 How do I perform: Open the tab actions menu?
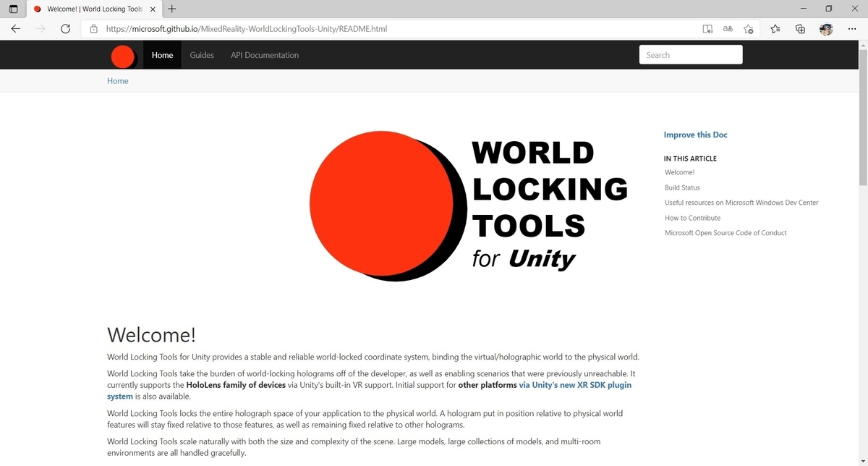coord(12,9)
